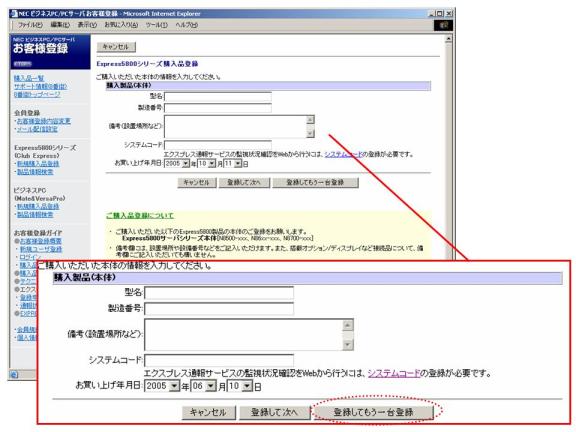Open the 2005 year dropdown in the enlarged callout
Image resolution: width=576 pixels, height=432 pixels.
click(162, 386)
